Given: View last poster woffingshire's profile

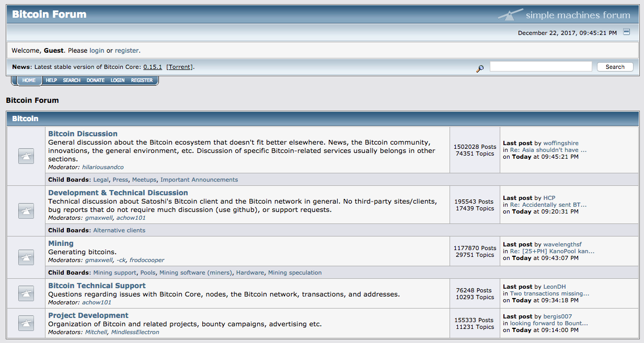Looking at the screenshot, I should tap(561, 143).
